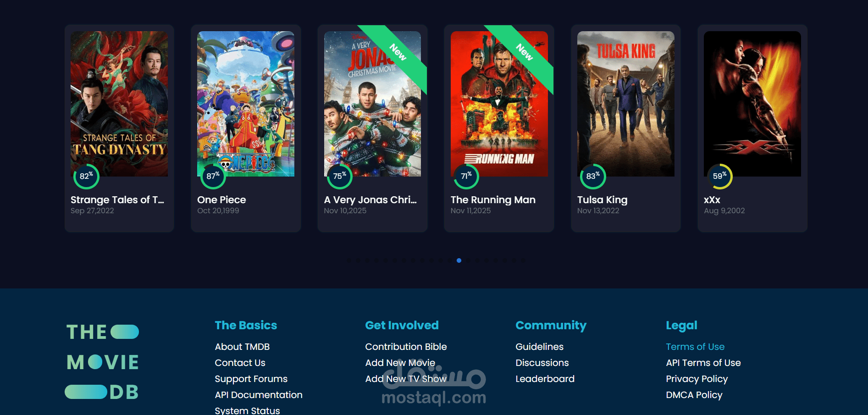The width and height of the screenshot is (868, 415).
Task: Open the One Piece poster image
Action: tap(246, 104)
